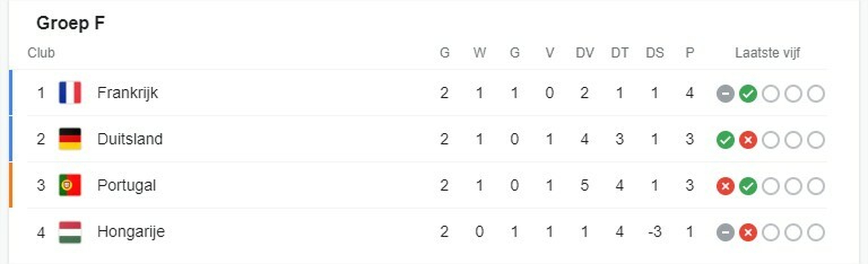Click Portugal's red loss result icon
Screen dimensions: 868x264
pos(725,186)
